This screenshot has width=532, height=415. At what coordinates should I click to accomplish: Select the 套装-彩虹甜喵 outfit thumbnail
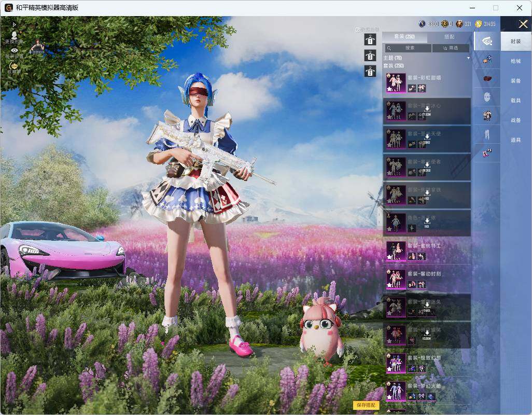click(396, 83)
